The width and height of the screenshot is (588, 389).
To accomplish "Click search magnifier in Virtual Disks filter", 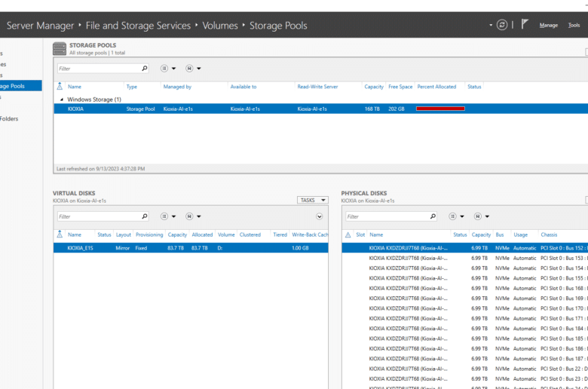I will coord(145,216).
